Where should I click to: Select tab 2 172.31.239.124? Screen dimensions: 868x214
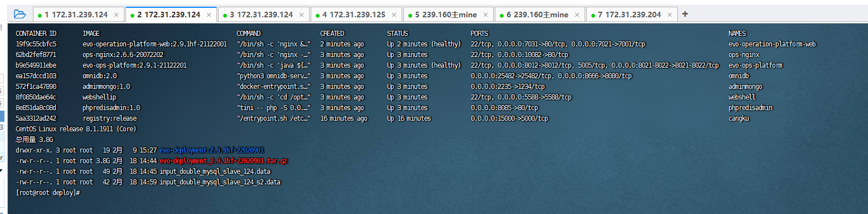168,15
